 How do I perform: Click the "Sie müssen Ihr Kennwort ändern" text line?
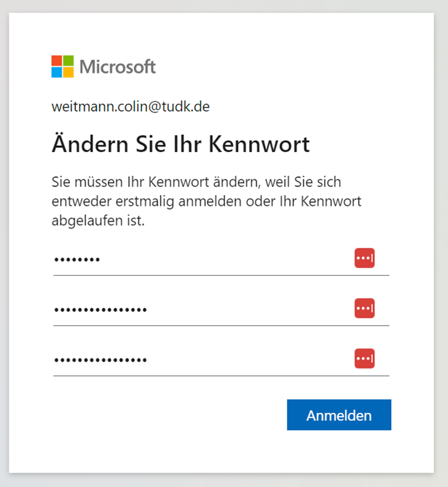point(197,183)
